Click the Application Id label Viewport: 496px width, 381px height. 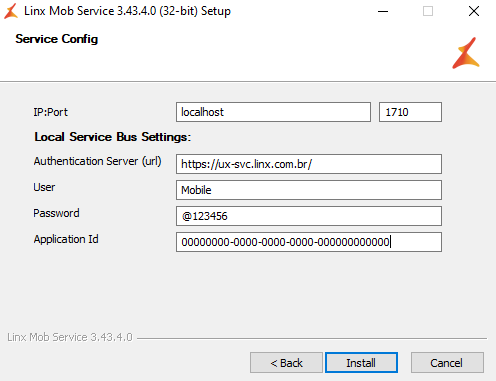66,239
